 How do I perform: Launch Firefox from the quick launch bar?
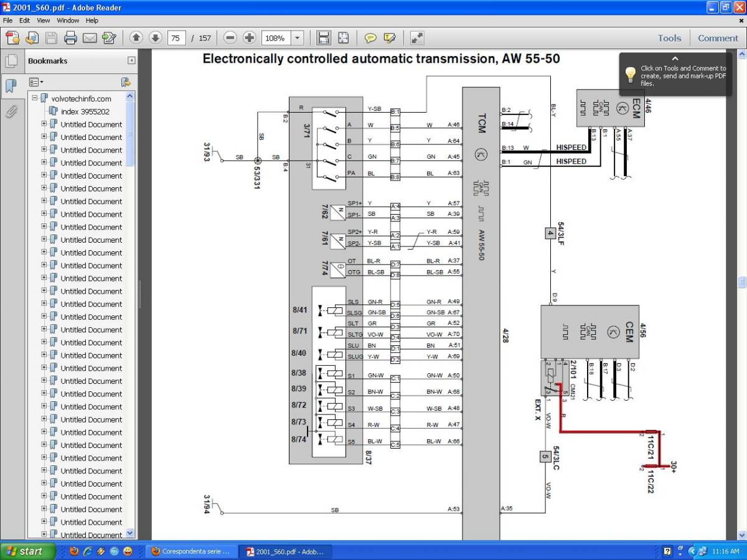73,551
